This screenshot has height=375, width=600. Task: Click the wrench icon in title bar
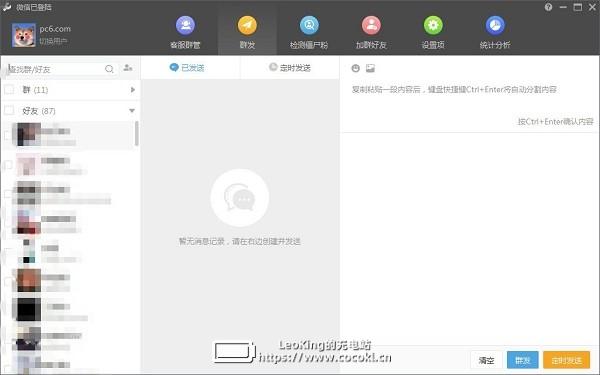click(x=7, y=7)
